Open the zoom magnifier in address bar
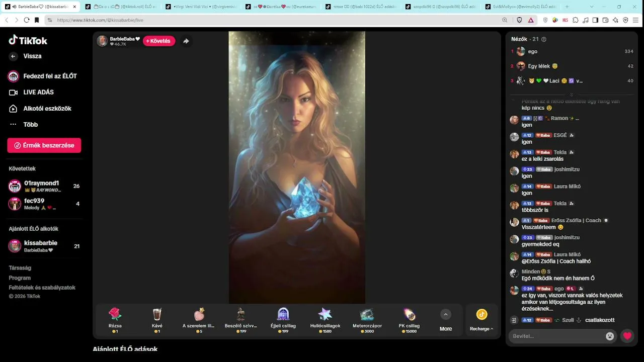 505,20
